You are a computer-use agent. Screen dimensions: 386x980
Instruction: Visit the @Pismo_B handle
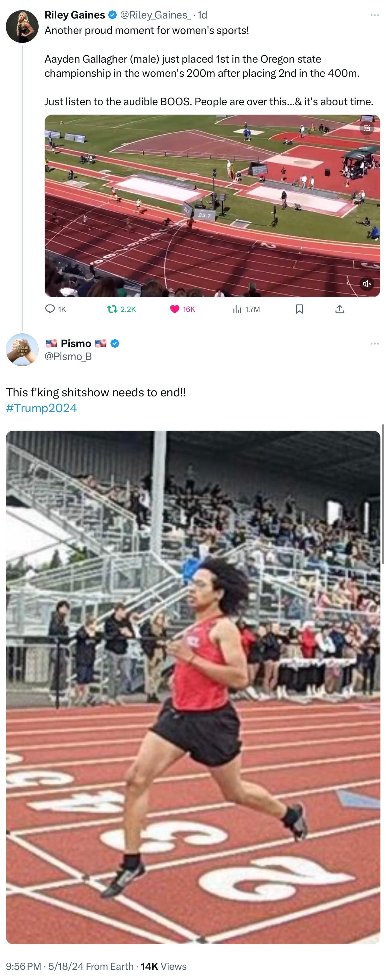coord(68,356)
